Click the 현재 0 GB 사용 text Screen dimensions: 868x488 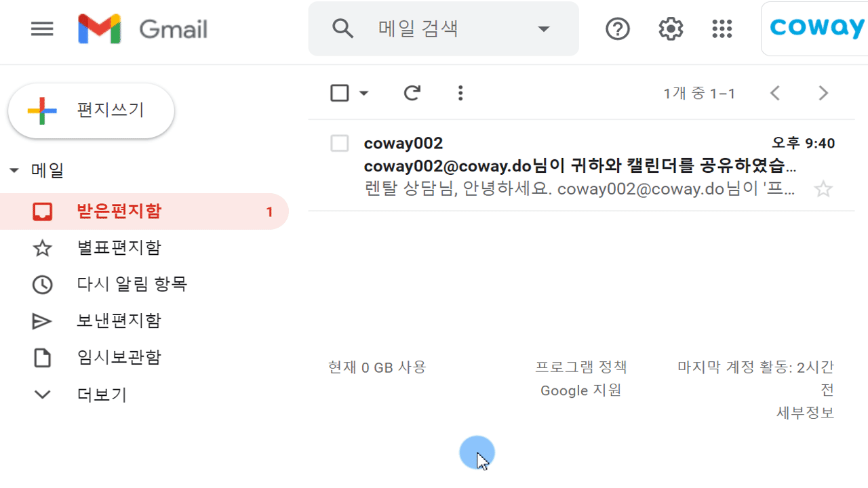point(377,367)
